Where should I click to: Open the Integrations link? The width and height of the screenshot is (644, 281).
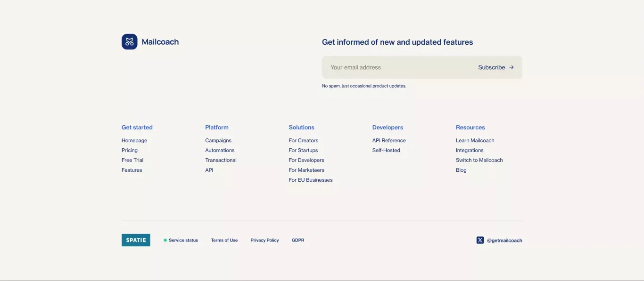coord(470,150)
